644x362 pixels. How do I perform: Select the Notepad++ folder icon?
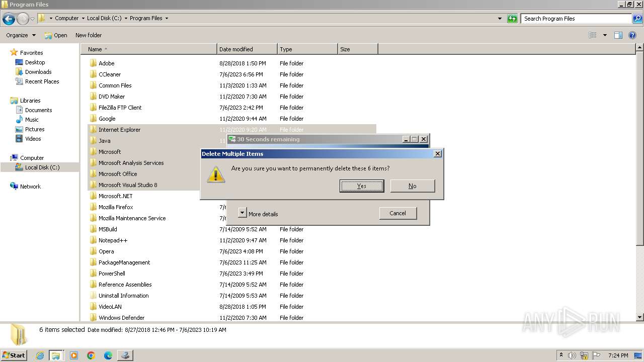93,240
